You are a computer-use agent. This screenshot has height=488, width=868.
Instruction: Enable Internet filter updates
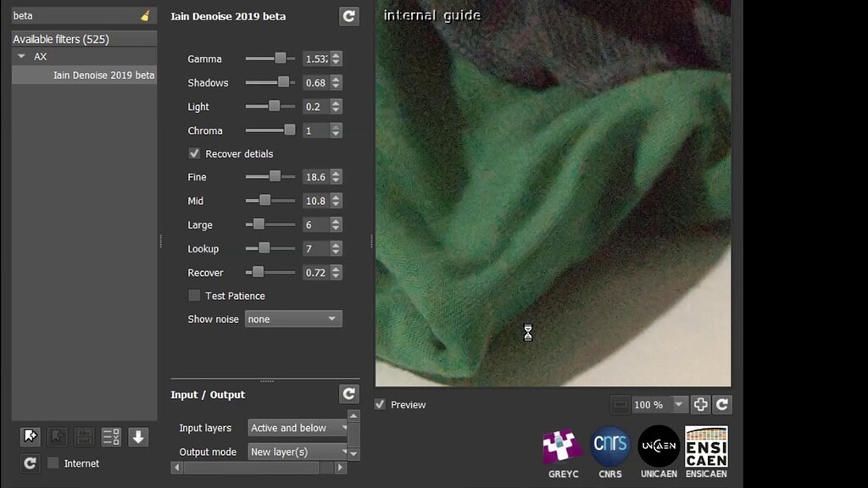tap(53, 463)
